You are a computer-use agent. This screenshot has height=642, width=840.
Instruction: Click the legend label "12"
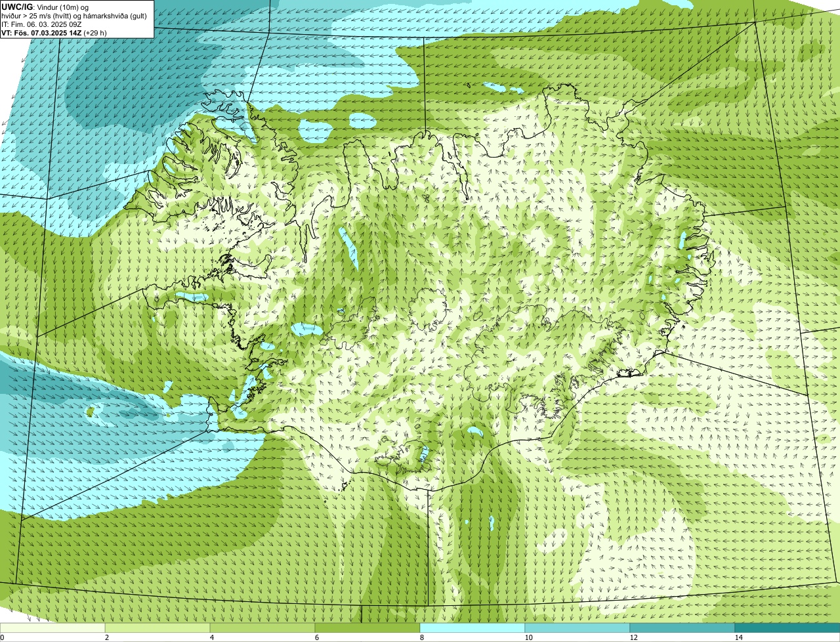pyautogui.click(x=633, y=637)
